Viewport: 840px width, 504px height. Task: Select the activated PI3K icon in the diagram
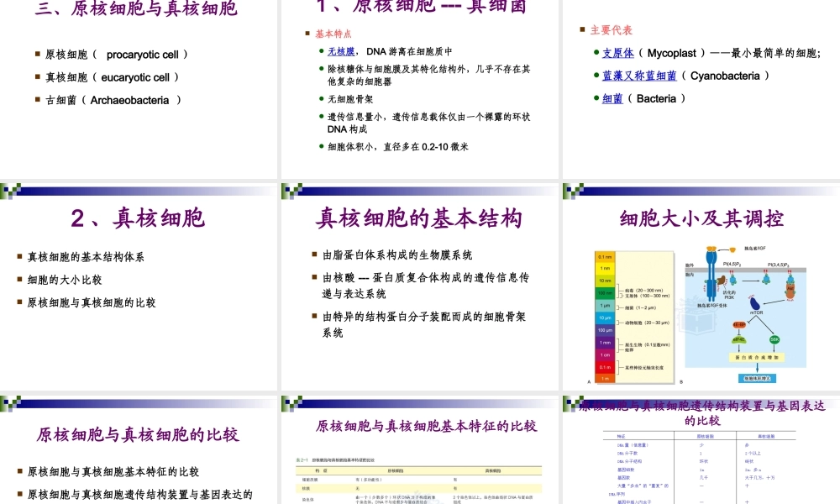(722, 281)
